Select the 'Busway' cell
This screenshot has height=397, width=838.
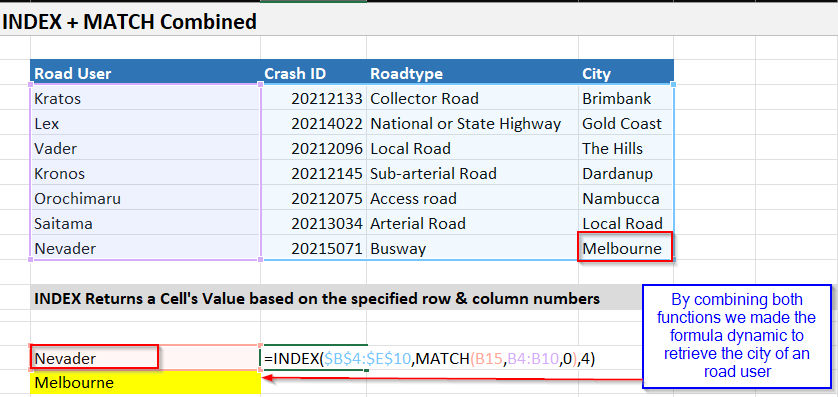click(472, 248)
